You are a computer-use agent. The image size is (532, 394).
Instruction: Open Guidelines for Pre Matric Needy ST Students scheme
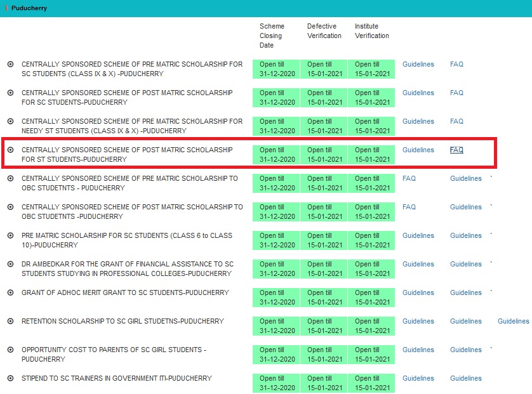418,121
